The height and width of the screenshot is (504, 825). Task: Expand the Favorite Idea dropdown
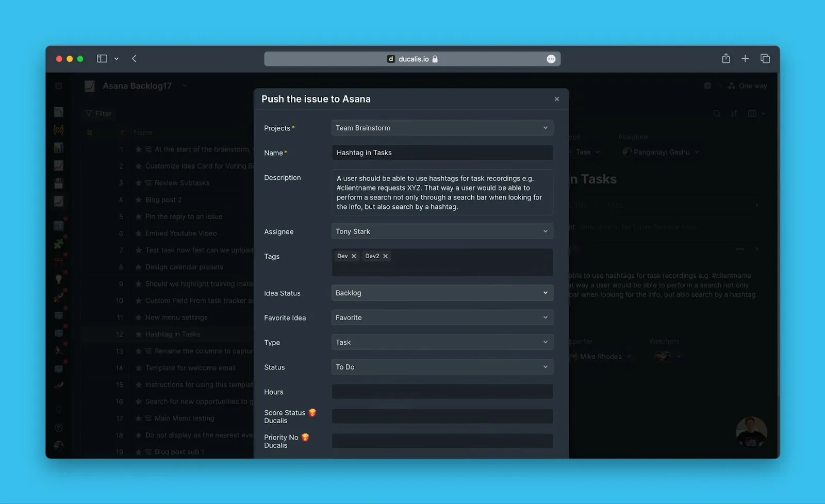442,317
